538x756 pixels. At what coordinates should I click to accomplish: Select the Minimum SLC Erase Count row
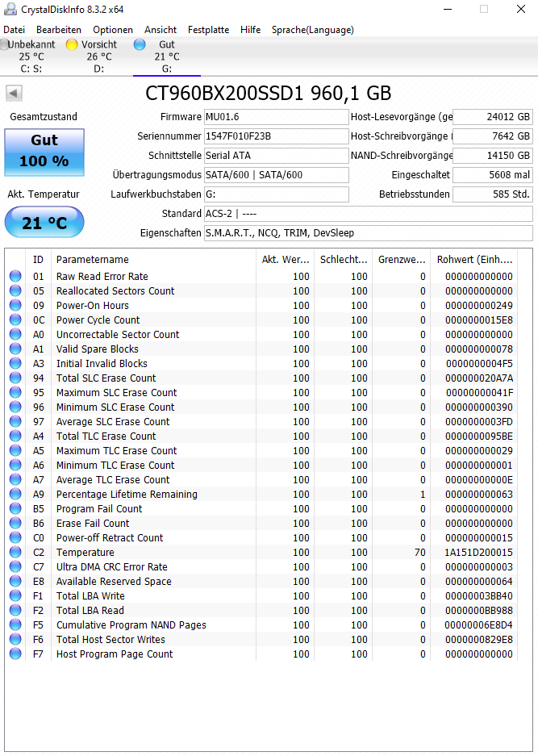click(x=261, y=407)
